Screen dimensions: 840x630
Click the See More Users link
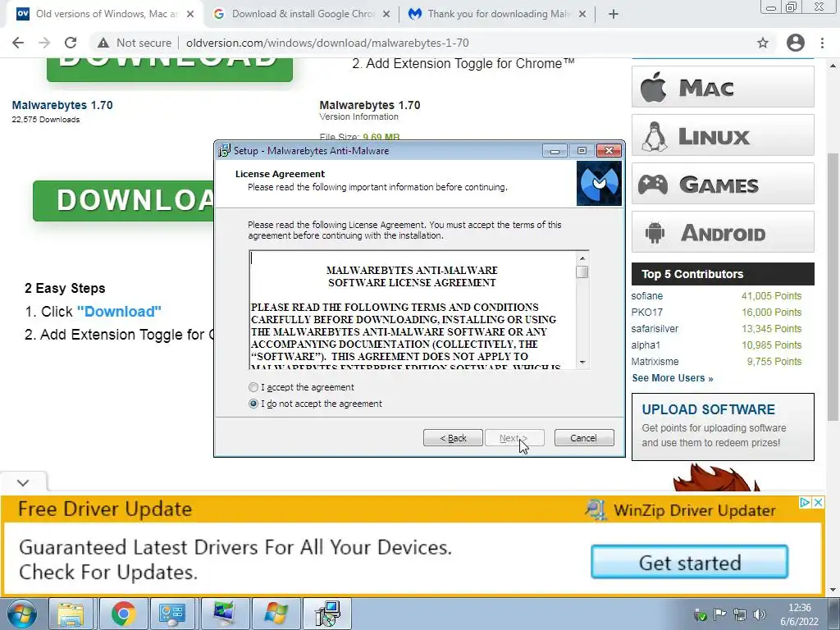(673, 378)
